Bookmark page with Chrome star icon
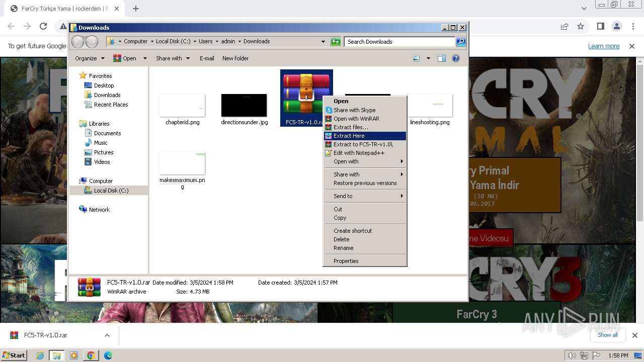 click(581, 27)
